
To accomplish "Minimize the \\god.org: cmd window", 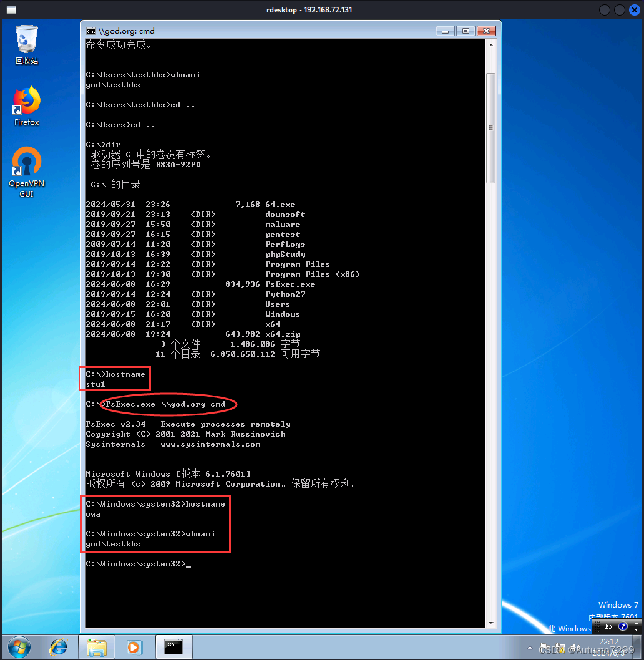I will tap(445, 31).
